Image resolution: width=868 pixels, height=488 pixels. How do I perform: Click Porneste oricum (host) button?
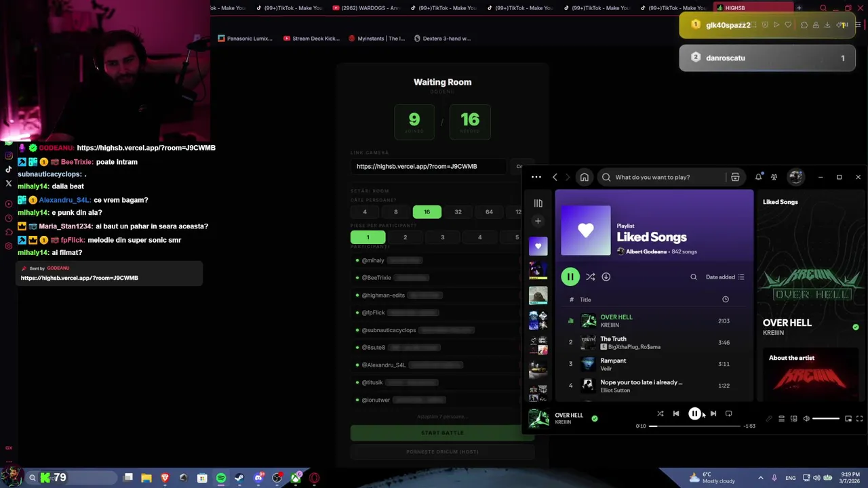442,451
